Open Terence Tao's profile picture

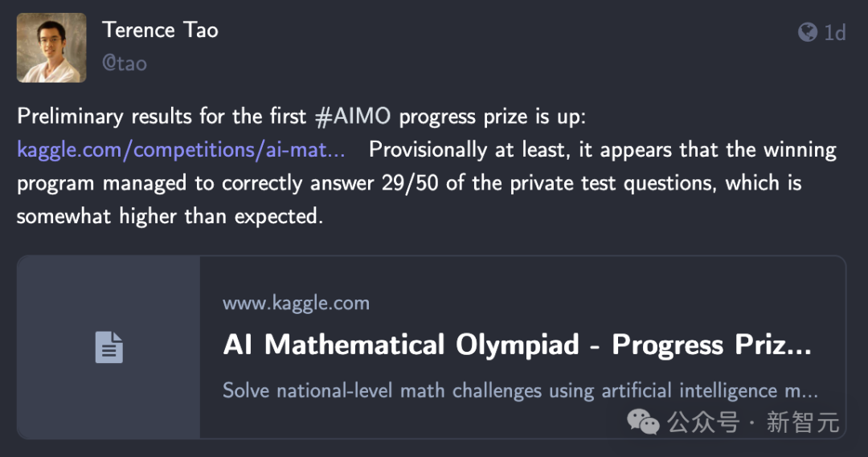pos(51,48)
